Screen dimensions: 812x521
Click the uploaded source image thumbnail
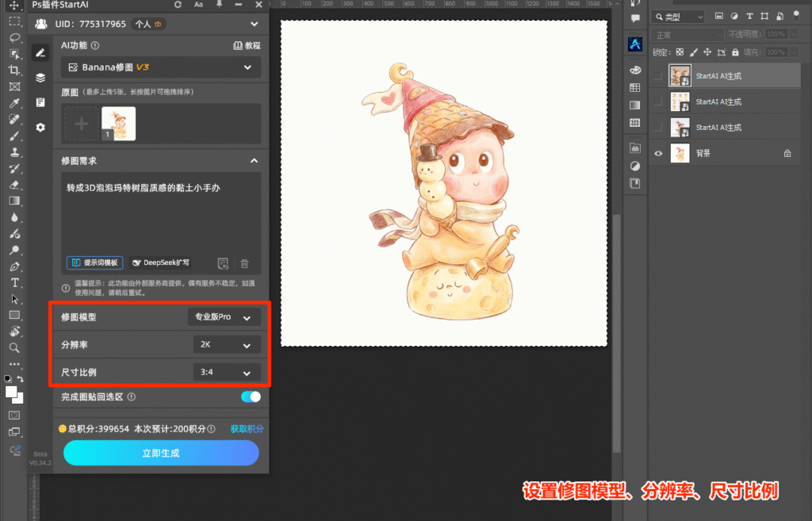coord(119,124)
